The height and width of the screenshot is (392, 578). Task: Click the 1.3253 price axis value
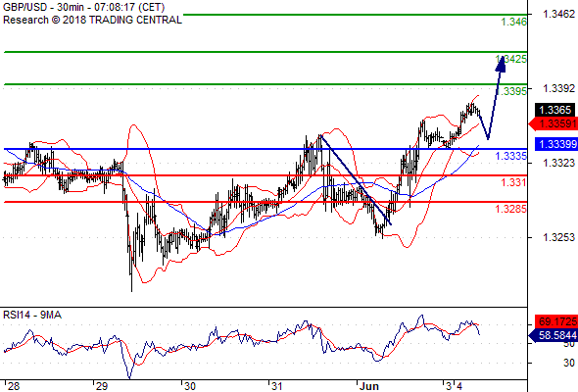(558, 237)
